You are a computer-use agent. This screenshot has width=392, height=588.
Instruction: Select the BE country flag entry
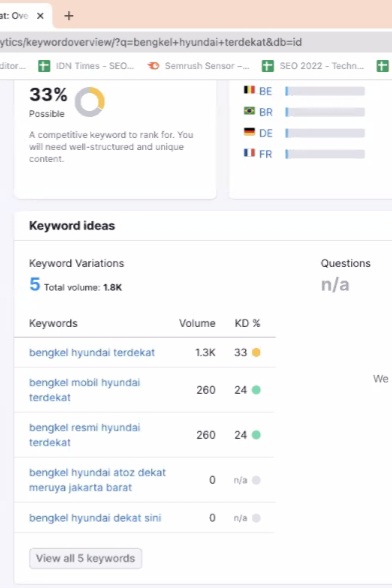[x=258, y=91]
